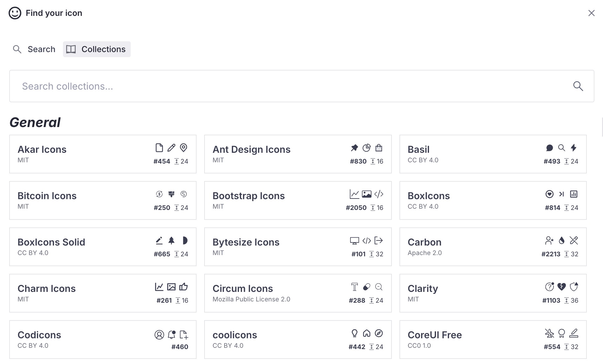This screenshot has height=364, width=603.
Task: Click the vertical scrollbar on the right
Action: (x=602, y=127)
